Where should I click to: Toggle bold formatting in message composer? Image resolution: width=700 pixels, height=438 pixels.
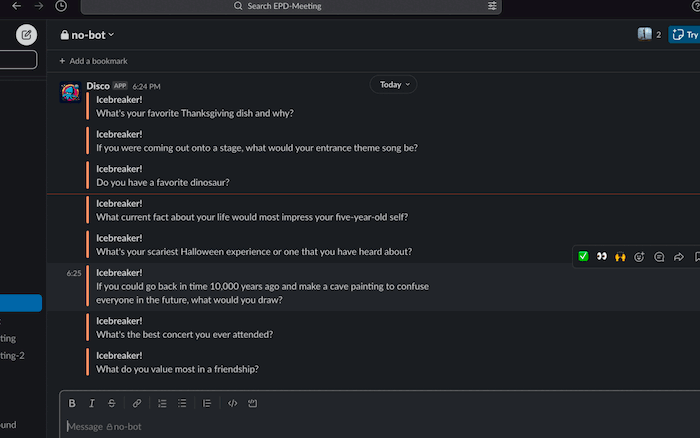click(72, 403)
